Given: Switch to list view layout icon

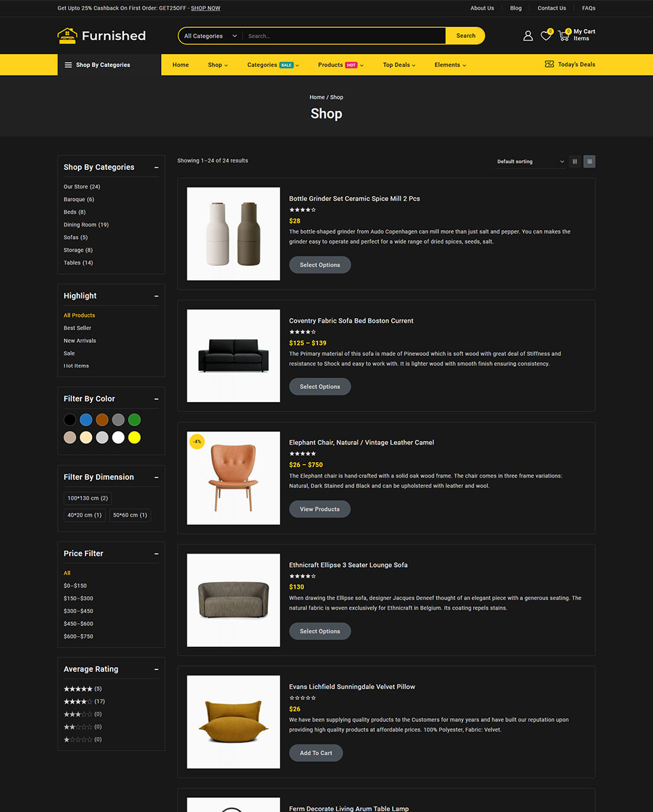Looking at the screenshot, I should point(589,162).
